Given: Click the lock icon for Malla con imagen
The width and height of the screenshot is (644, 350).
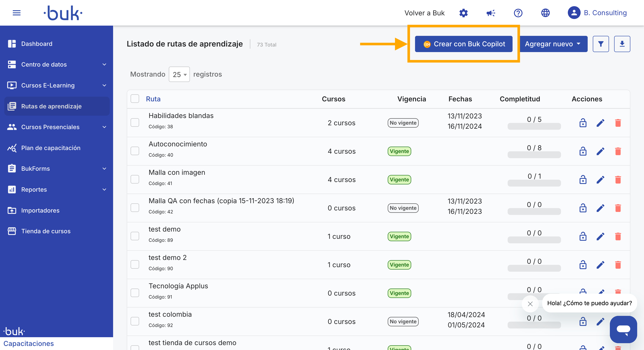Looking at the screenshot, I should [x=583, y=179].
